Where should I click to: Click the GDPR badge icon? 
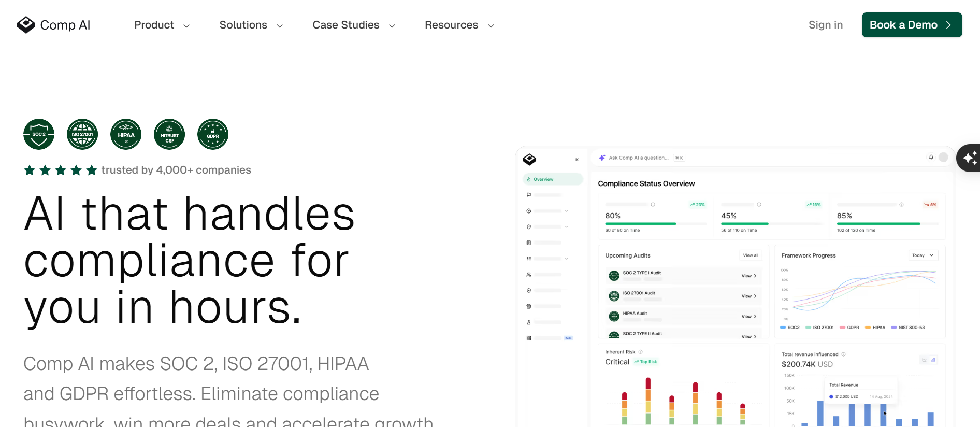coord(213,134)
